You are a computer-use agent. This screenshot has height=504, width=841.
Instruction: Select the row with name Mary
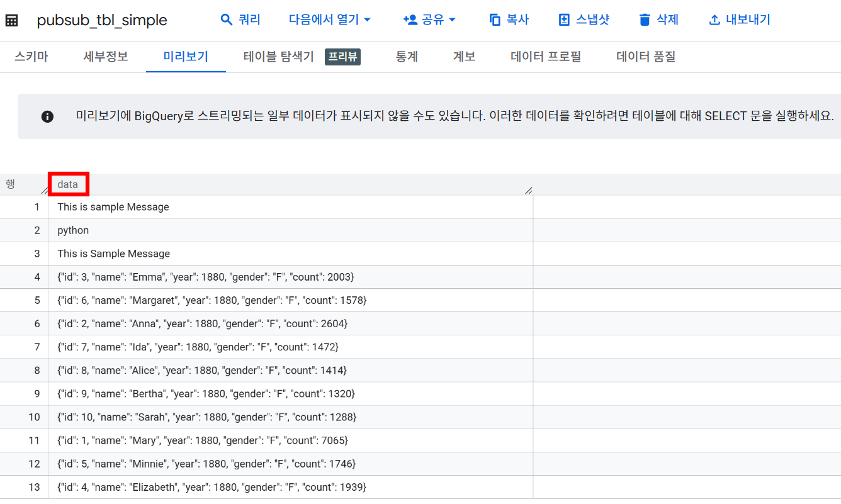(x=420, y=440)
